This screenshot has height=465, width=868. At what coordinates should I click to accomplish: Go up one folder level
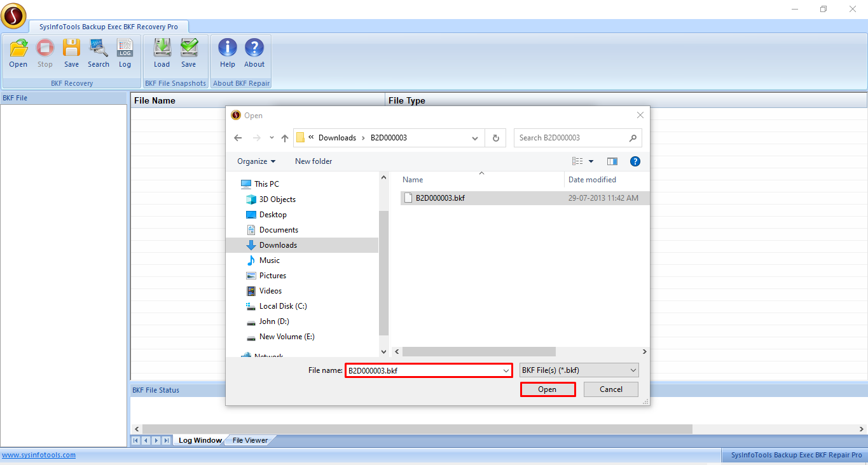tap(285, 138)
